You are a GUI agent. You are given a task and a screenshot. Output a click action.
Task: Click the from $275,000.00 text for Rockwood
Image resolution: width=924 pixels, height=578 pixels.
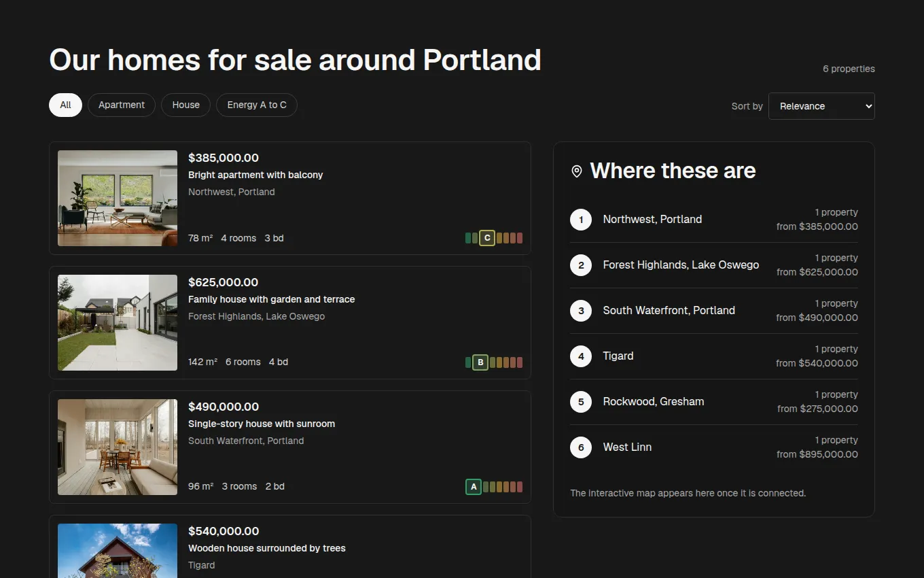click(817, 409)
